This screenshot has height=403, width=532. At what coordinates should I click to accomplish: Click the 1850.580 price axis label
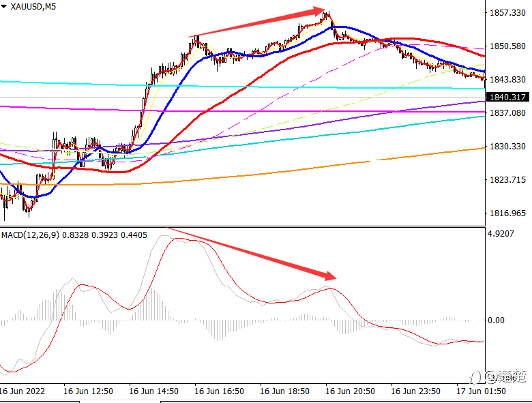pyautogui.click(x=508, y=46)
